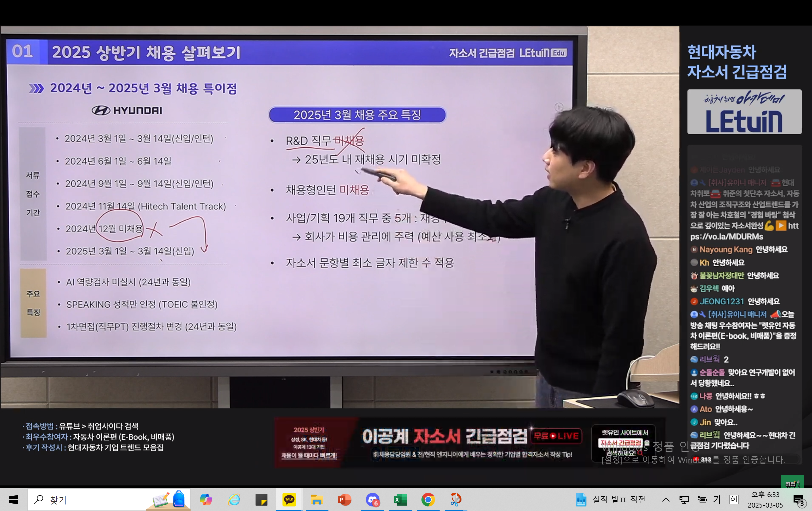Open the Windows Start menu
The image size is (812, 511).
tap(14, 500)
